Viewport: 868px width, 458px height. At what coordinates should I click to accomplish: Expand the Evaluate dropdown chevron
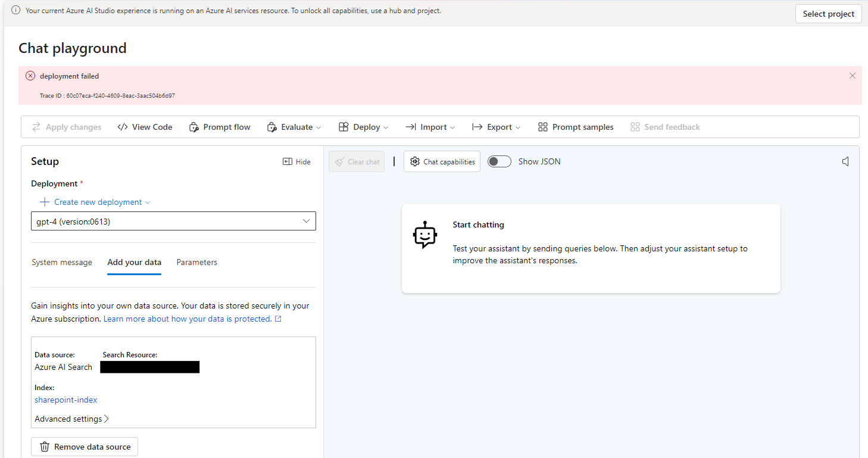[x=319, y=127]
